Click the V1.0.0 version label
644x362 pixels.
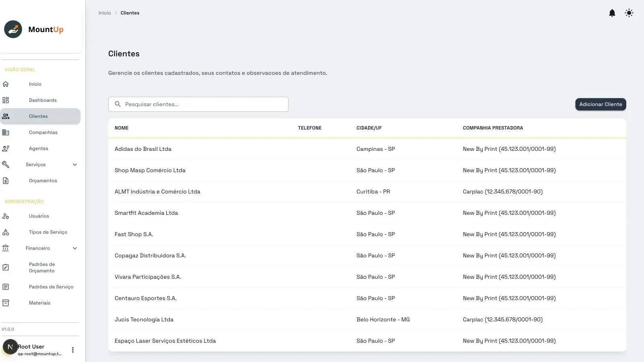8,329
